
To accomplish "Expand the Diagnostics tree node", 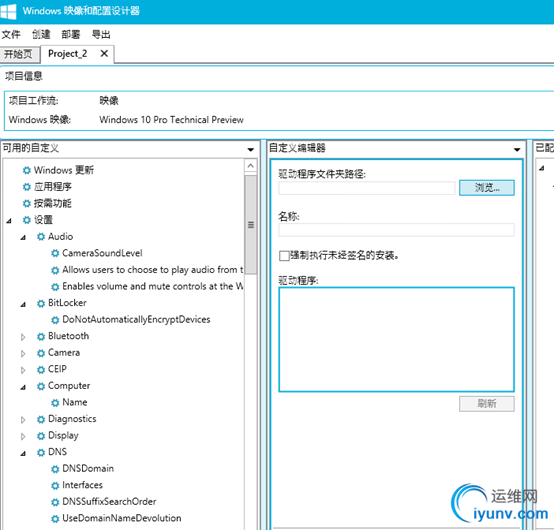I will (x=23, y=420).
